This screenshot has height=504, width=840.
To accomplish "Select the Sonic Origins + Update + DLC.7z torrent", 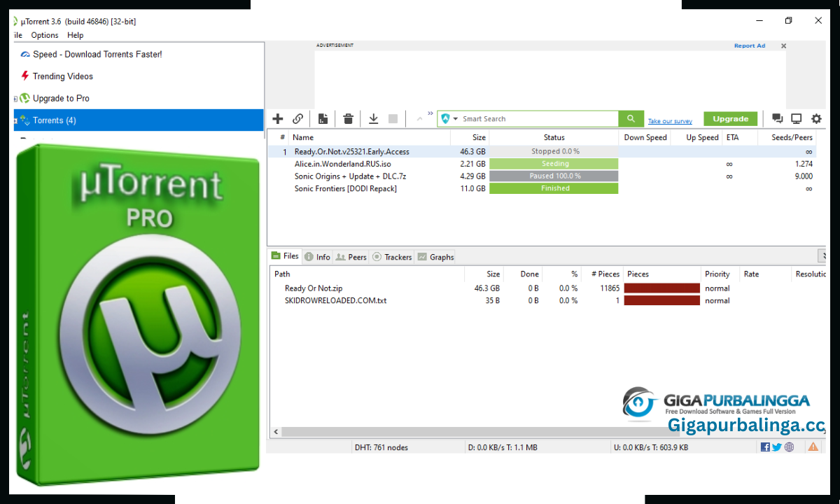I will click(x=542, y=176).
